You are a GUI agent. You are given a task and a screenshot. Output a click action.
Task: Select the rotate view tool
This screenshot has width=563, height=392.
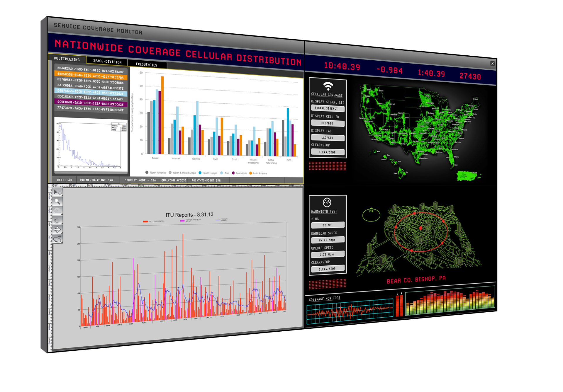pos(57,220)
